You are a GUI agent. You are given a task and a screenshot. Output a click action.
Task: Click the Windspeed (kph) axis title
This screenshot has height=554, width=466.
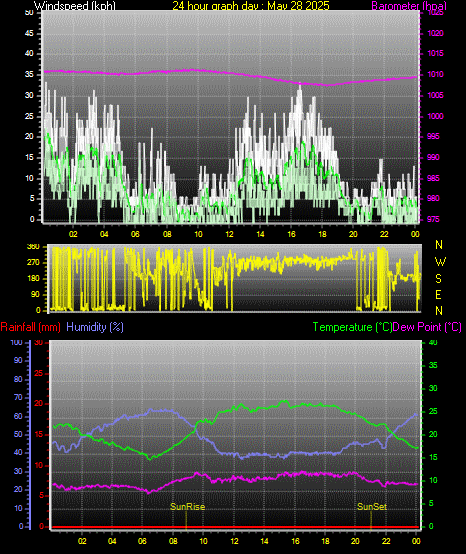click(x=75, y=6)
